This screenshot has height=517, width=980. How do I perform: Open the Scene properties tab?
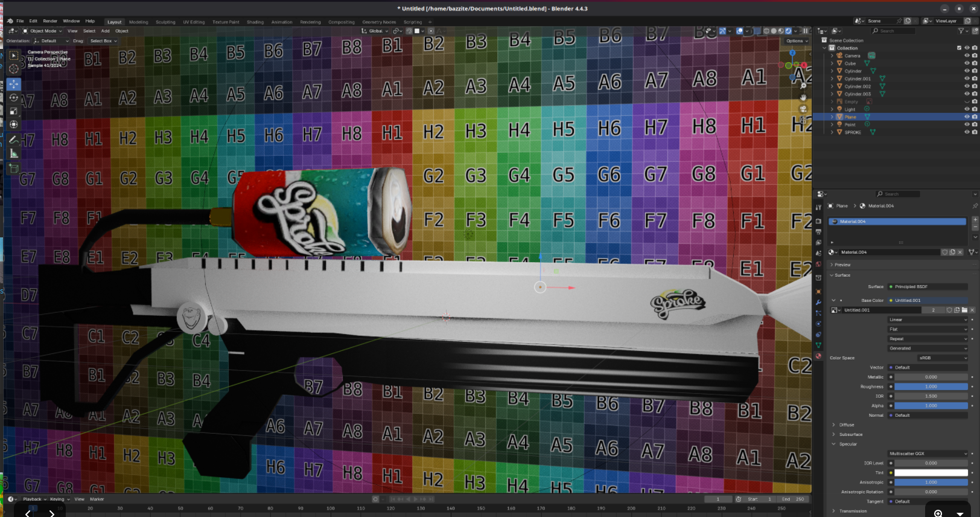tap(818, 254)
